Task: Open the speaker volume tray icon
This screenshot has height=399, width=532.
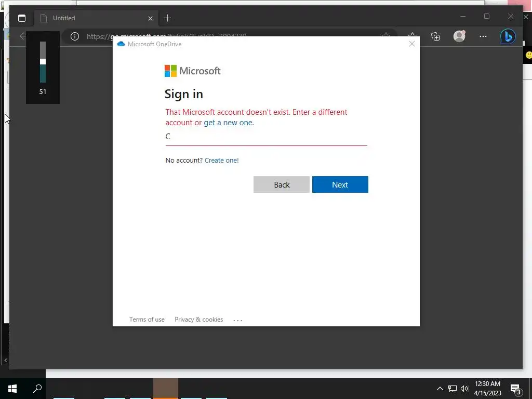Action: pos(464,389)
